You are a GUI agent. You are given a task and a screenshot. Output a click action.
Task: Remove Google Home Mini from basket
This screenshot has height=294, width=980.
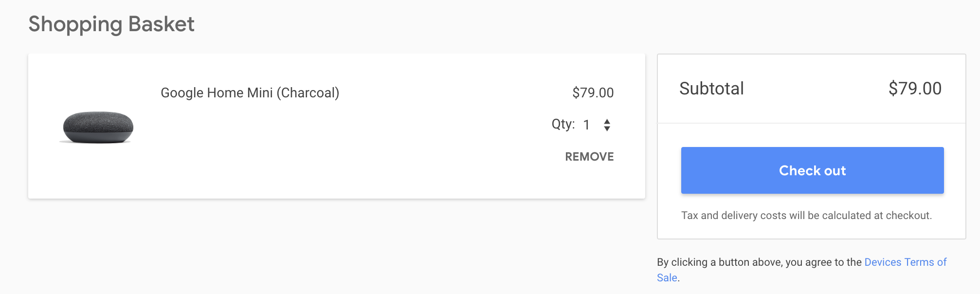click(589, 157)
